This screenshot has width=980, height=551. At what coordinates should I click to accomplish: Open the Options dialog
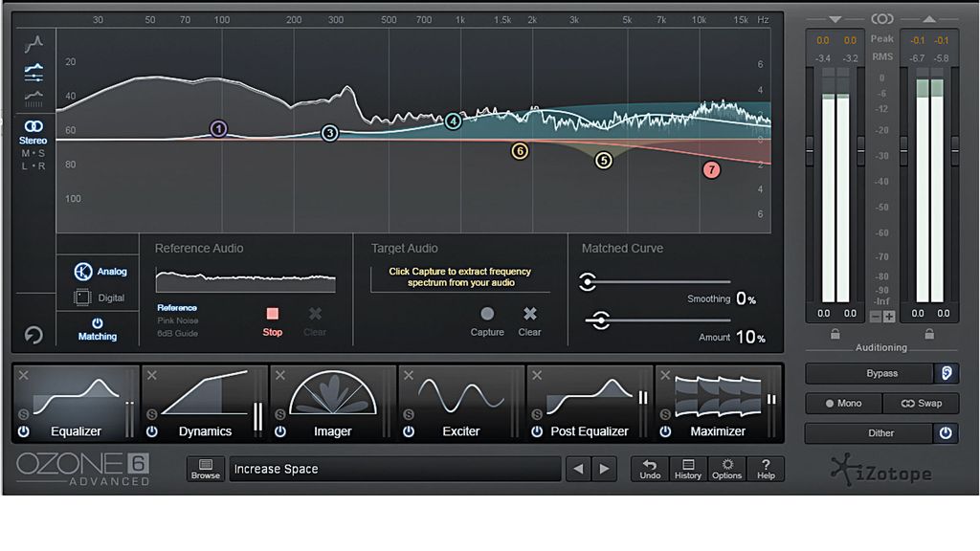726,469
